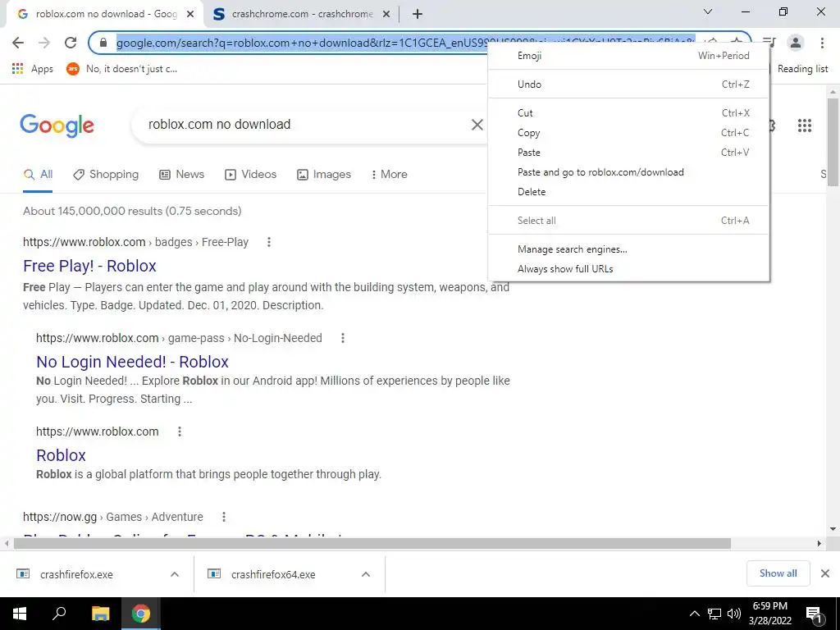840x630 pixels.
Task: Open the volume control in the tray
Action: coord(734,614)
